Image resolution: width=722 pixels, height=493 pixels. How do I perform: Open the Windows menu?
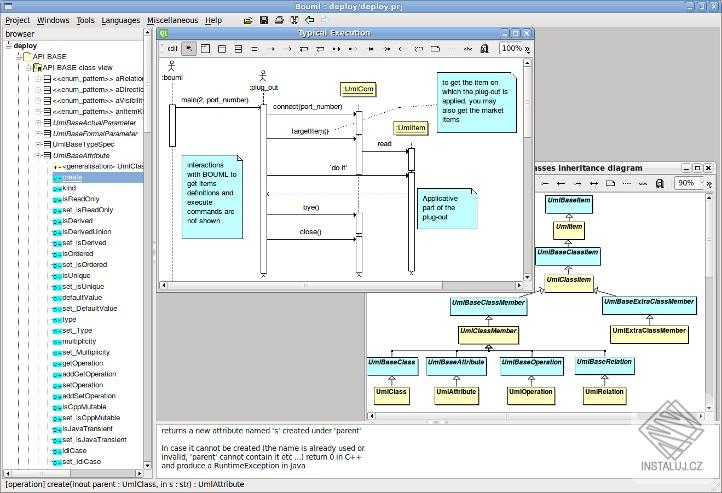point(53,20)
